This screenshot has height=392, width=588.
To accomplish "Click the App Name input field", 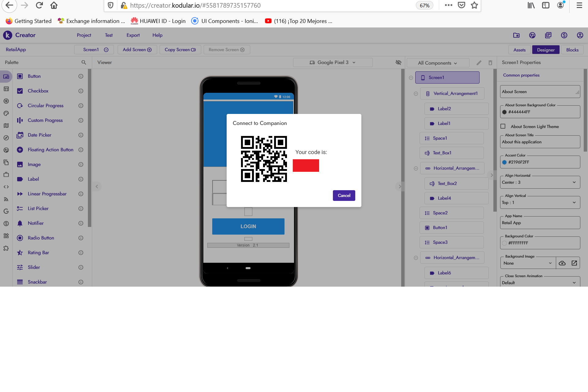I will click(x=540, y=223).
